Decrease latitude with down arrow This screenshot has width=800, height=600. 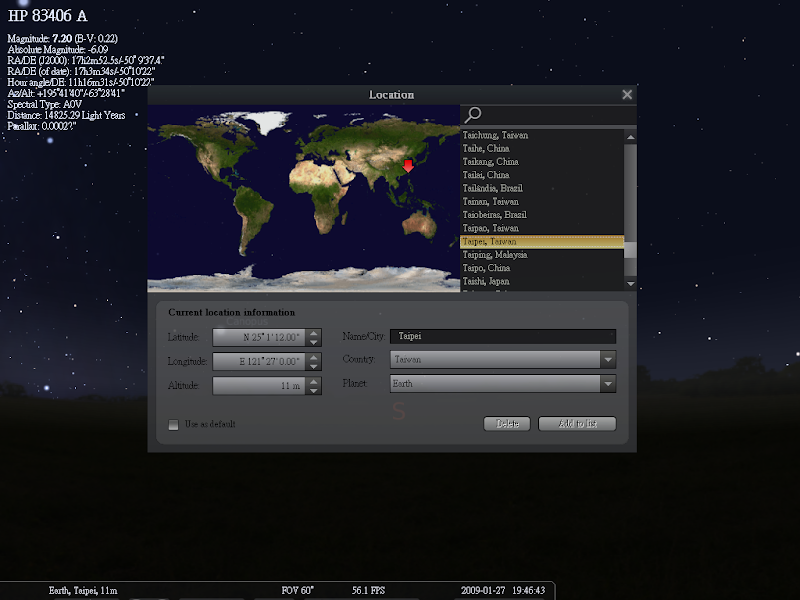click(314, 342)
